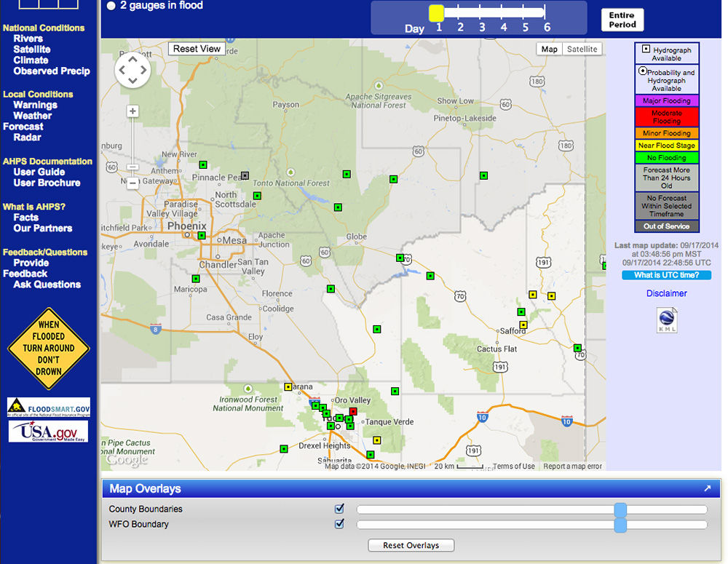Select the Map view tab
Image resolution: width=728 pixels, height=564 pixels.
[549, 49]
